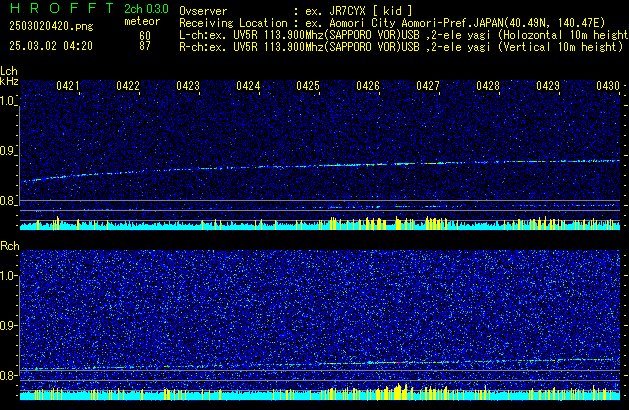Click the 'meteor' label

click(142, 21)
